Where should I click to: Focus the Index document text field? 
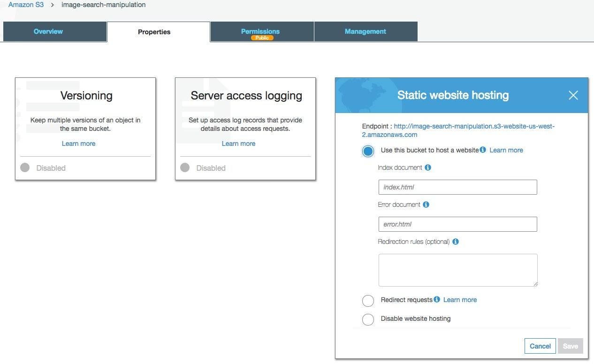pyautogui.click(x=457, y=187)
